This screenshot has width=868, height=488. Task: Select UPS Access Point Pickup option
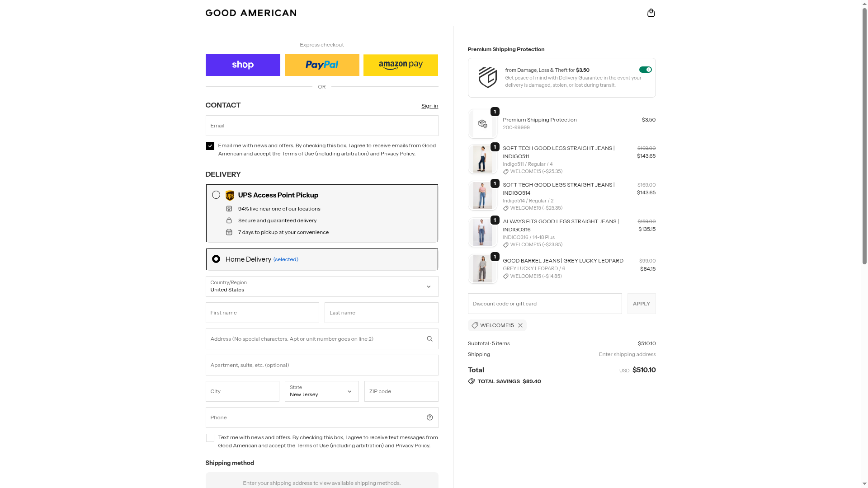216,195
